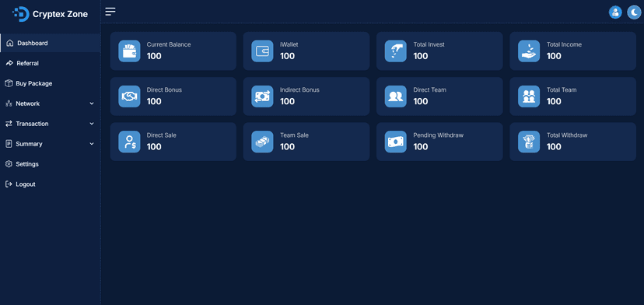Viewport: 644px width, 305px height.
Task: Click the Total Team group icon
Action: click(x=529, y=96)
